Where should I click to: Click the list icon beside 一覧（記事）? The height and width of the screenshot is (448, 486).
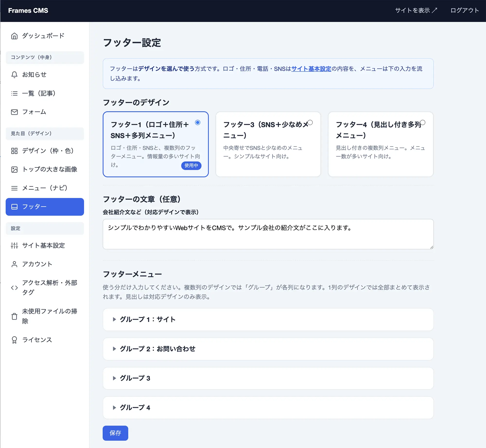pyautogui.click(x=14, y=93)
